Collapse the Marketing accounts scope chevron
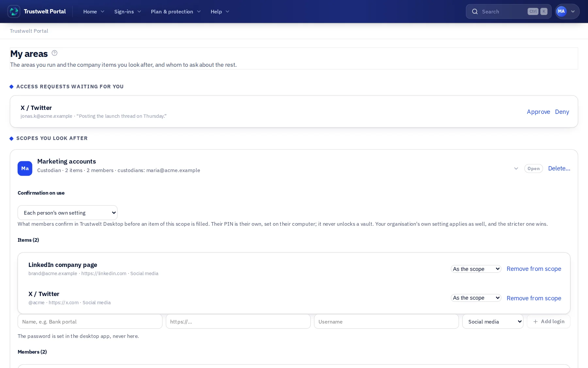This screenshot has height=368, width=588. 516,168
